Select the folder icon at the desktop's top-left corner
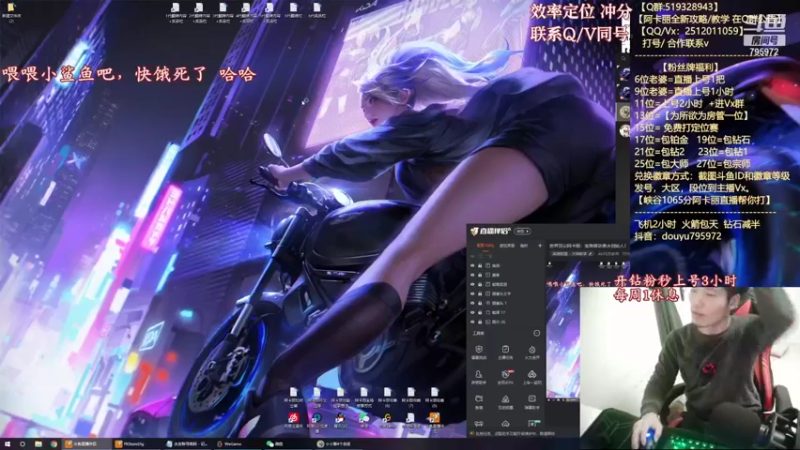This screenshot has height=450, width=800. [11, 11]
